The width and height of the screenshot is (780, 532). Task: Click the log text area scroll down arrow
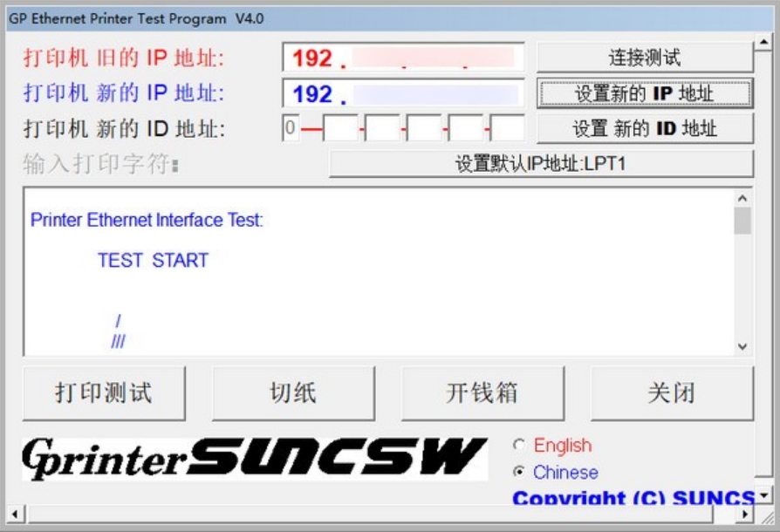click(742, 346)
